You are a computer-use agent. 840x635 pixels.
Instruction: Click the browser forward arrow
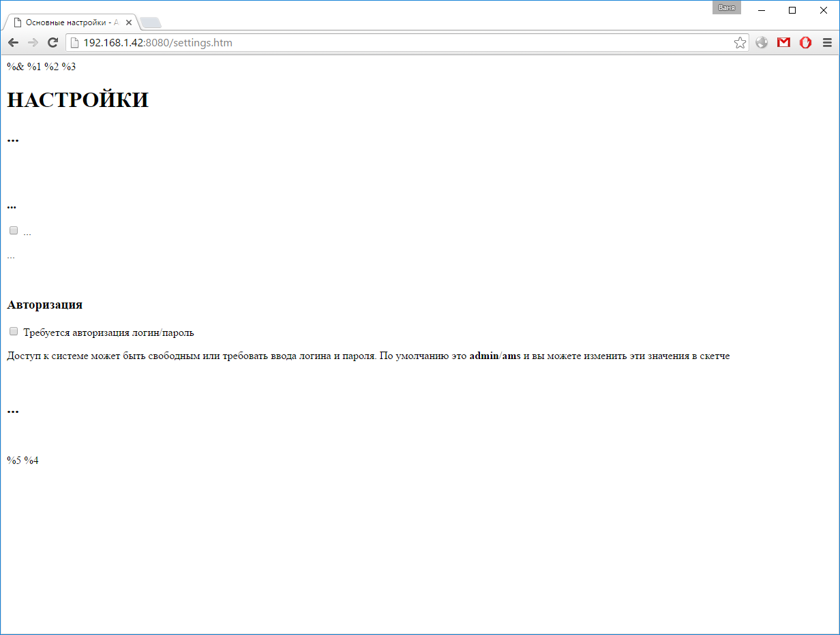(x=33, y=43)
